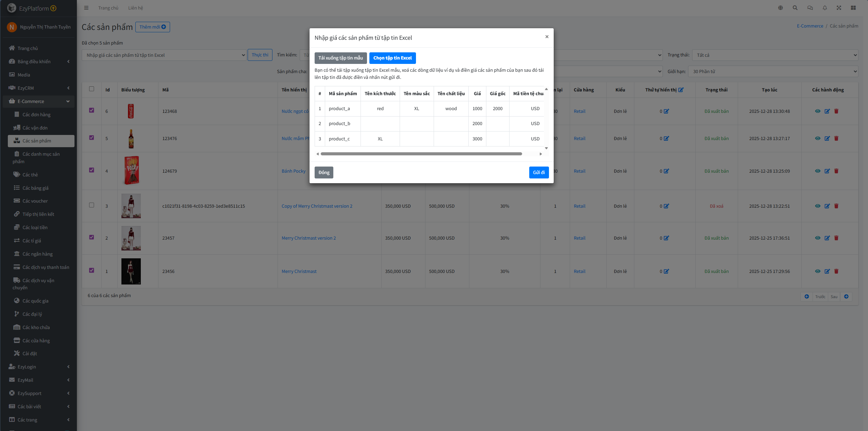Open the chat messages icon in header
Viewport: 868px width, 431px height.
[810, 8]
